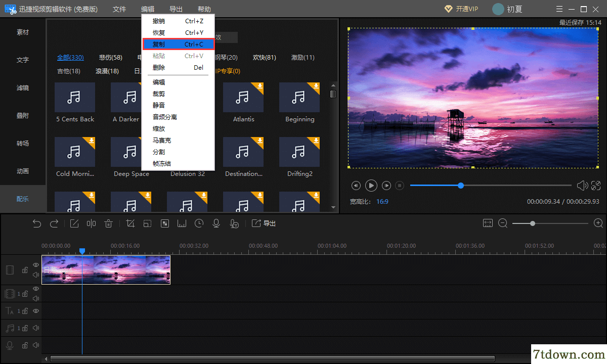Choose 删除 from the edit menu
The image size is (607, 364).
(178, 67)
